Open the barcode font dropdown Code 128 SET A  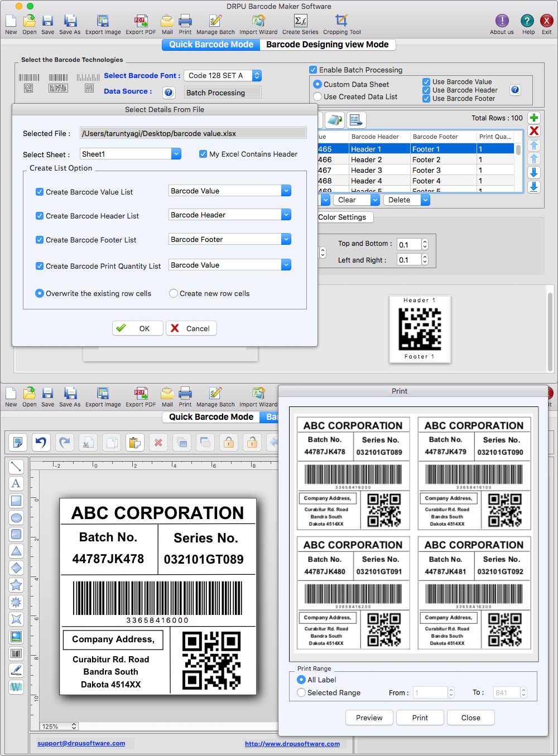coord(256,75)
